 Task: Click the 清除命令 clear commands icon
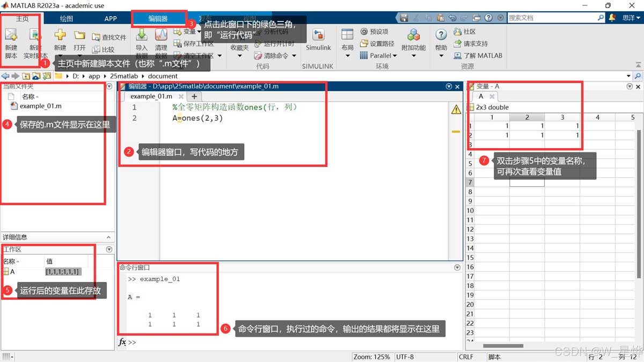click(x=258, y=55)
